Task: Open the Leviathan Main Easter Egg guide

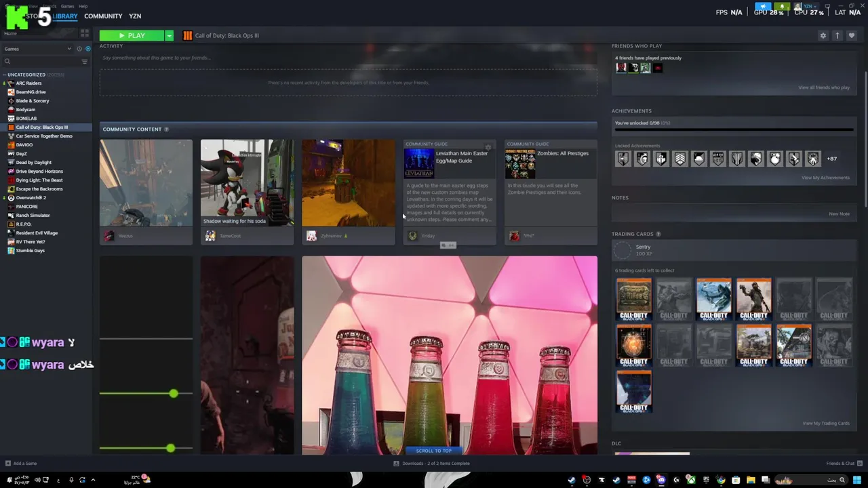Action: [450, 183]
